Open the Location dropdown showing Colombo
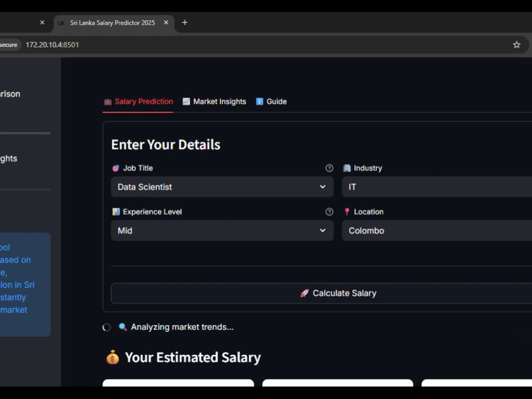 click(x=437, y=230)
